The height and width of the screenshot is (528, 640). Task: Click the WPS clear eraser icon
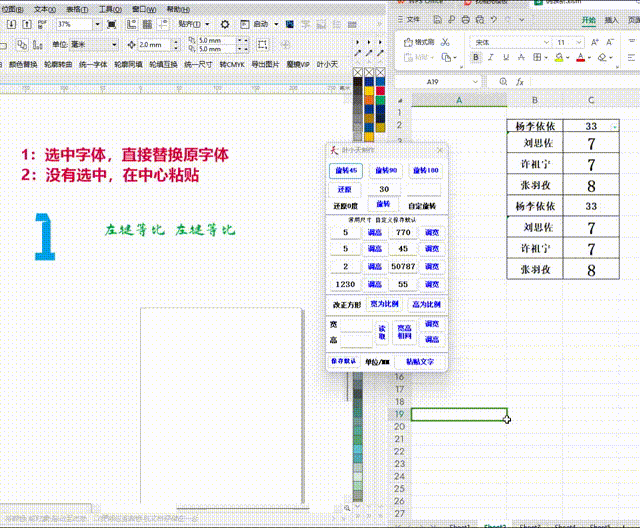tap(602, 58)
